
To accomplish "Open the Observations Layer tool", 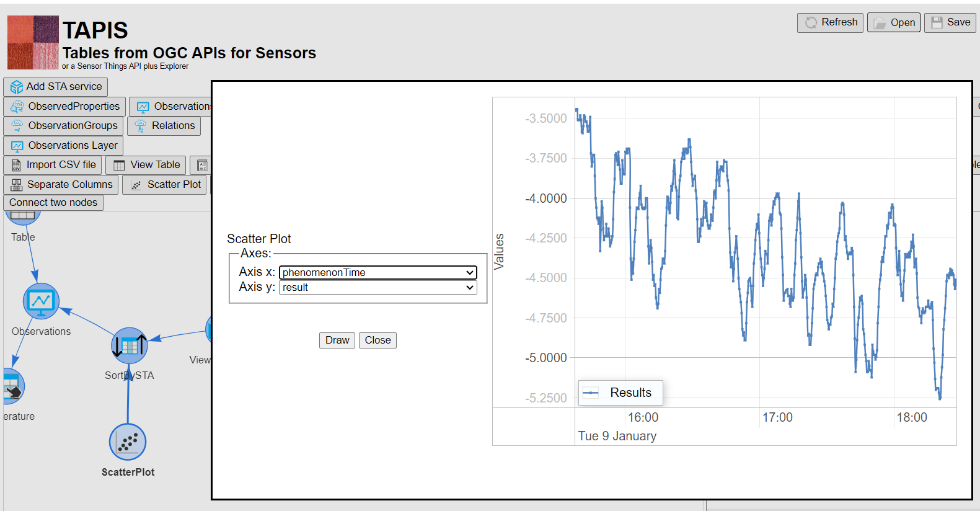I will click(63, 146).
